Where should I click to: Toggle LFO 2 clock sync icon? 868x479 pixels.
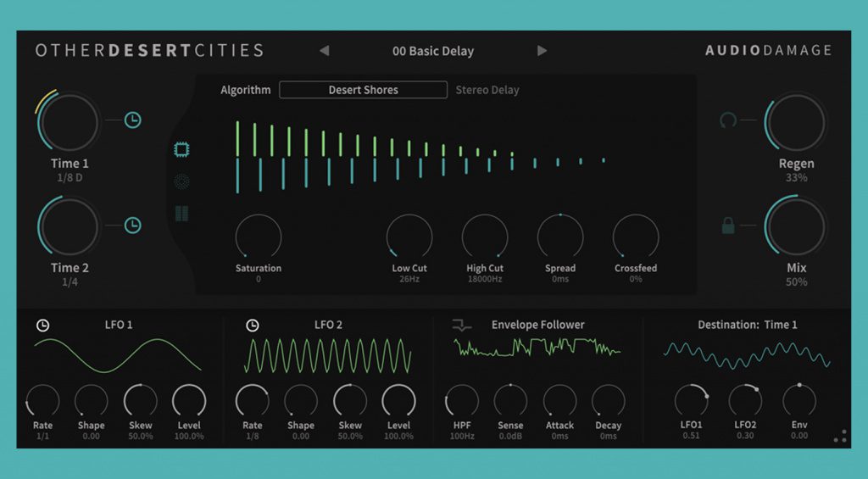pyautogui.click(x=253, y=326)
